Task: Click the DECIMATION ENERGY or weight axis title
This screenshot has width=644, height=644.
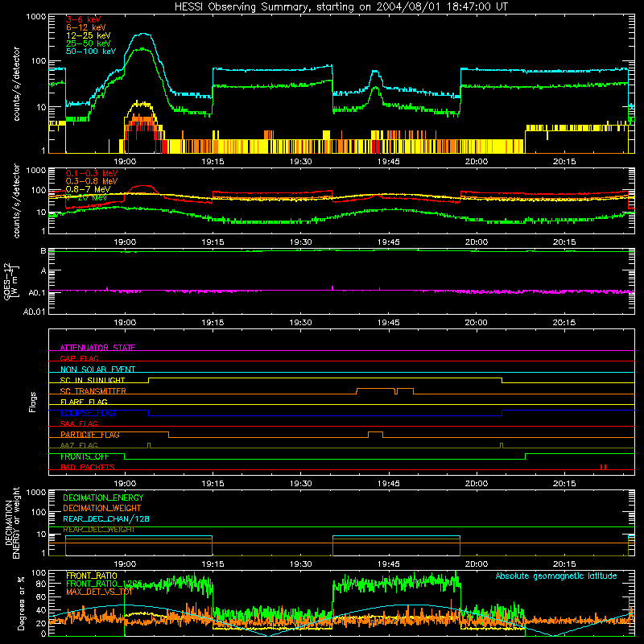Action: pos(12,522)
